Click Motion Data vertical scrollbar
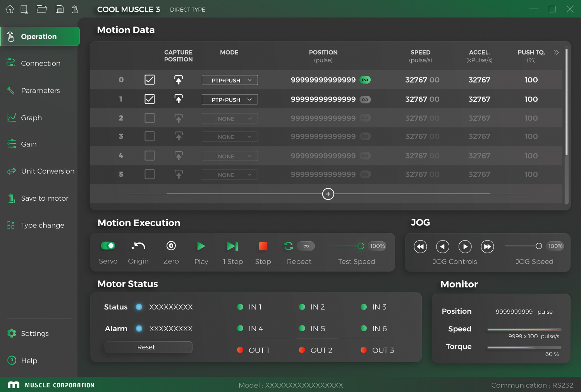The image size is (581, 392). pos(567,102)
